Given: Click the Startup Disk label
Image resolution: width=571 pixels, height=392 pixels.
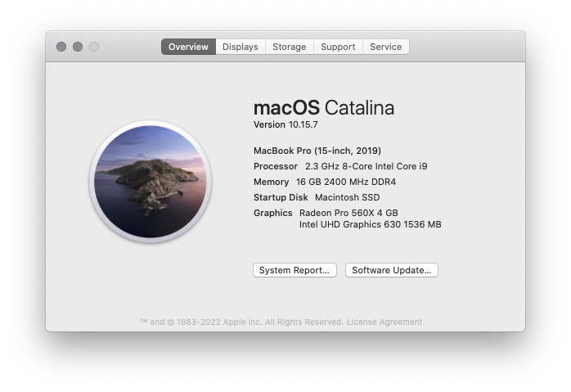Looking at the screenshot, I should pyautogui.click(x=281, y=197).
